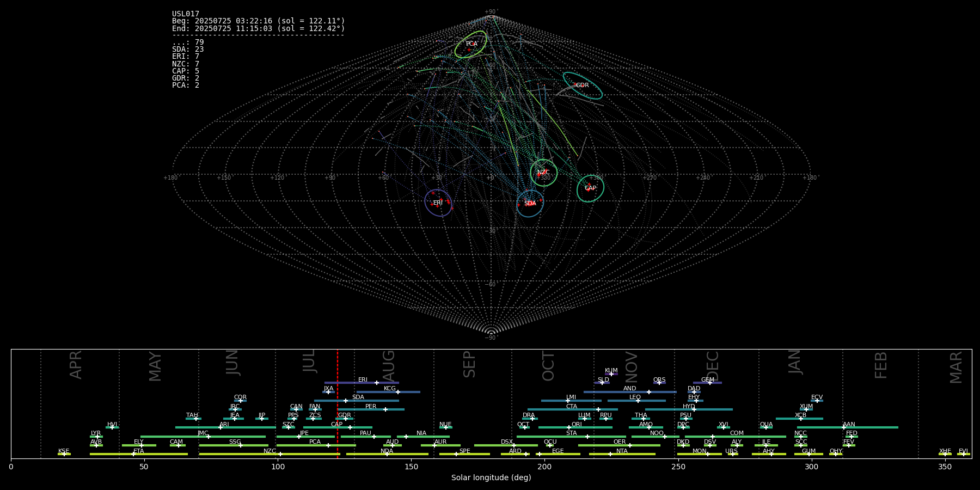Viewport: 980px width, 490px height.
Task: Click the 'CAP: 5' count in the legend
Action: click(x=186, y=71)
